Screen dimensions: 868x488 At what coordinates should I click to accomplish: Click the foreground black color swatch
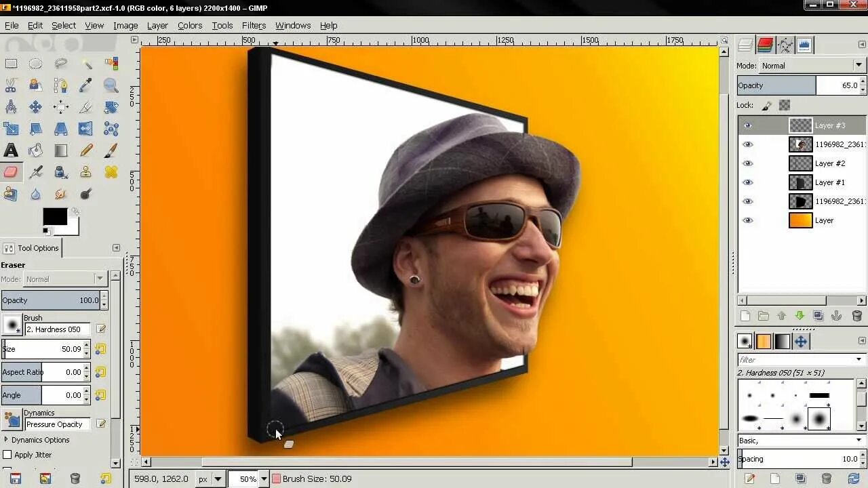[x=55, y=216]
